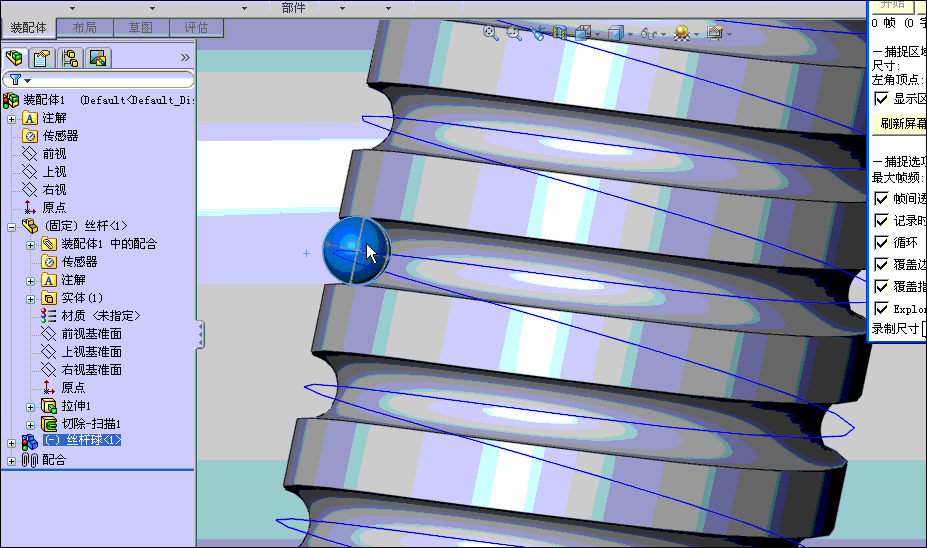Open the ConfigurationManager tab icon
The height and width of the screenshot is (548, 927).
(x=70, y=58)
